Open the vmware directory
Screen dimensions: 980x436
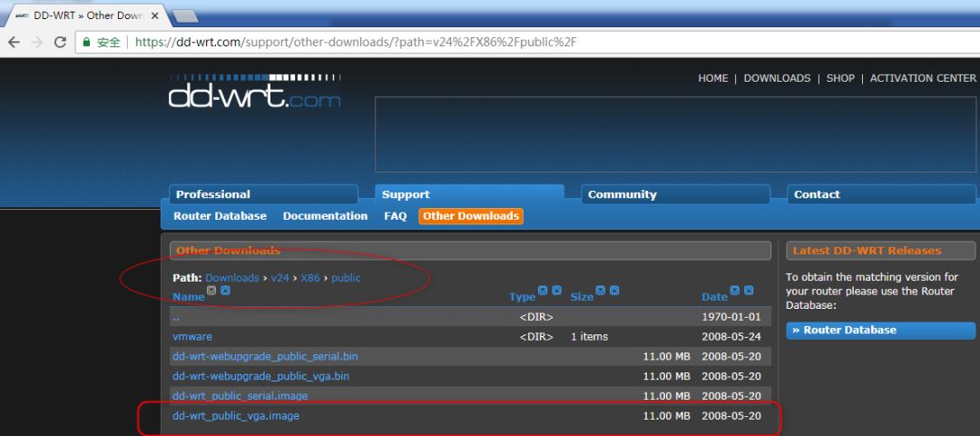click(191, 337)
